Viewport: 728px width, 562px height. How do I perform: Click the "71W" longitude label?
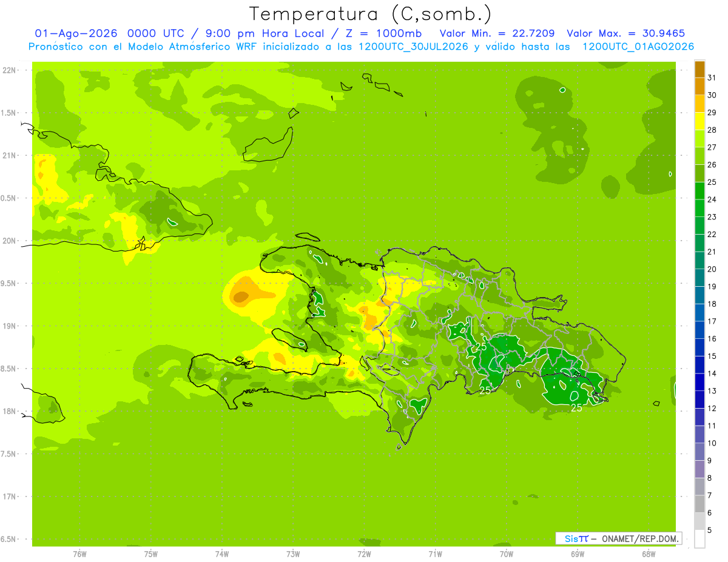[x=435, y=554]
